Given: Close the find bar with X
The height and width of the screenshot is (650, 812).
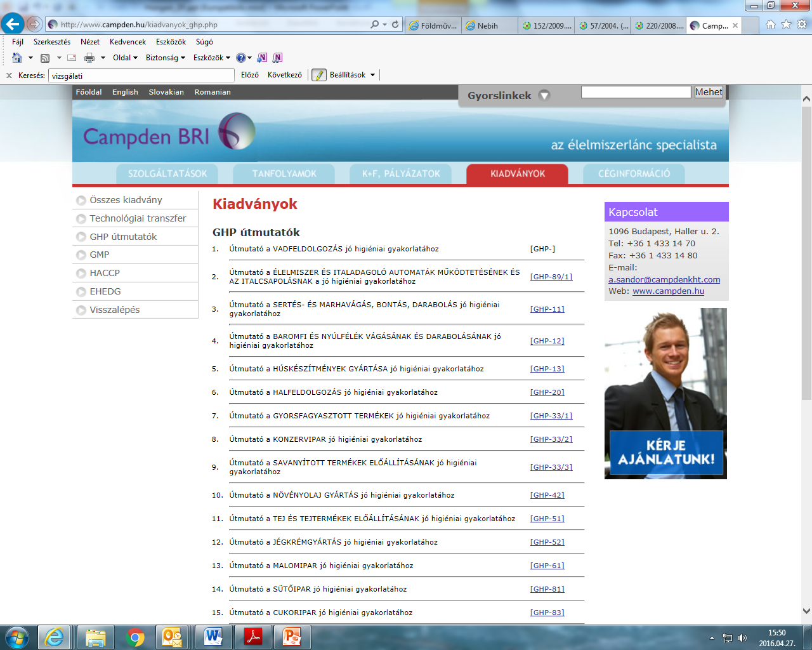Looking at the screenshot, I should (9, 76).
